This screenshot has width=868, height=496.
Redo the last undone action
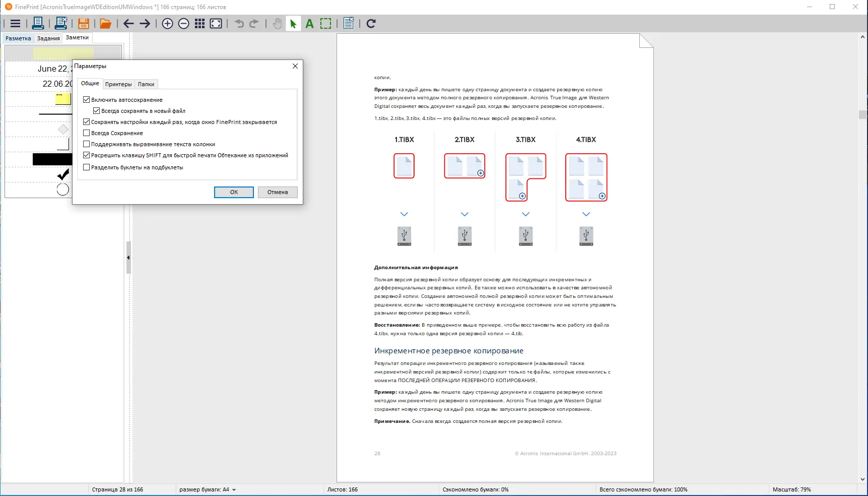tap(254, 24)
